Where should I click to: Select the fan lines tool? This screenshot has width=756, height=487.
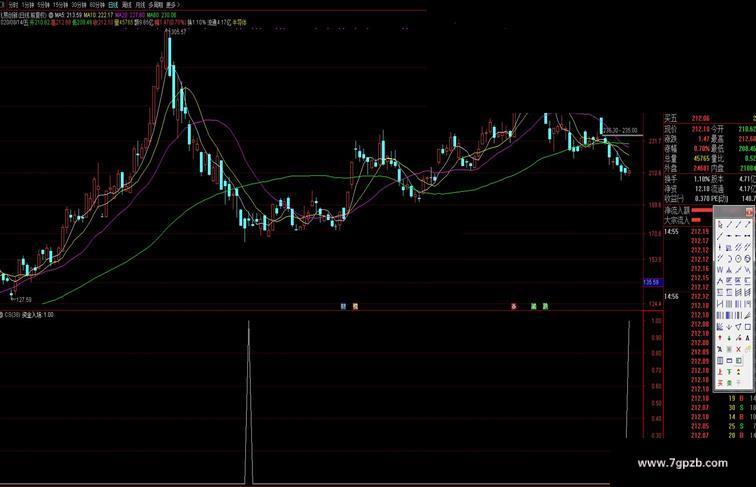tap(748, 315)
